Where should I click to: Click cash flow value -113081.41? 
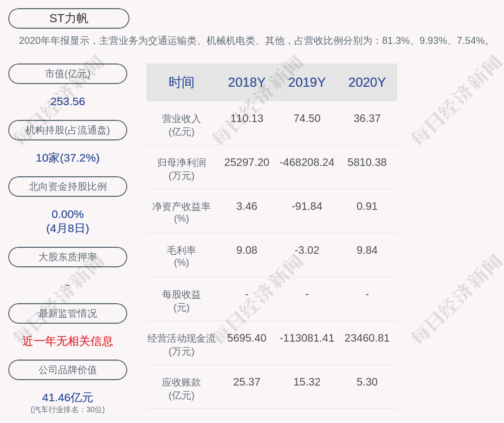pos(307,338)
